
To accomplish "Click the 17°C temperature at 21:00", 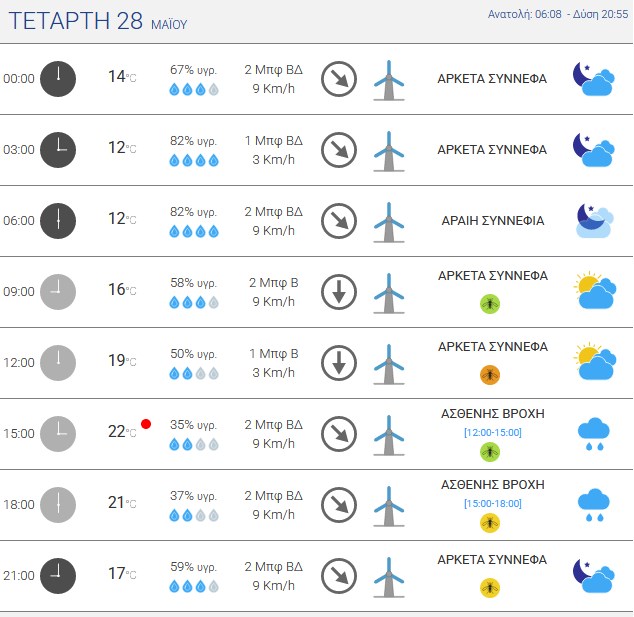I will tap(122, 573).
